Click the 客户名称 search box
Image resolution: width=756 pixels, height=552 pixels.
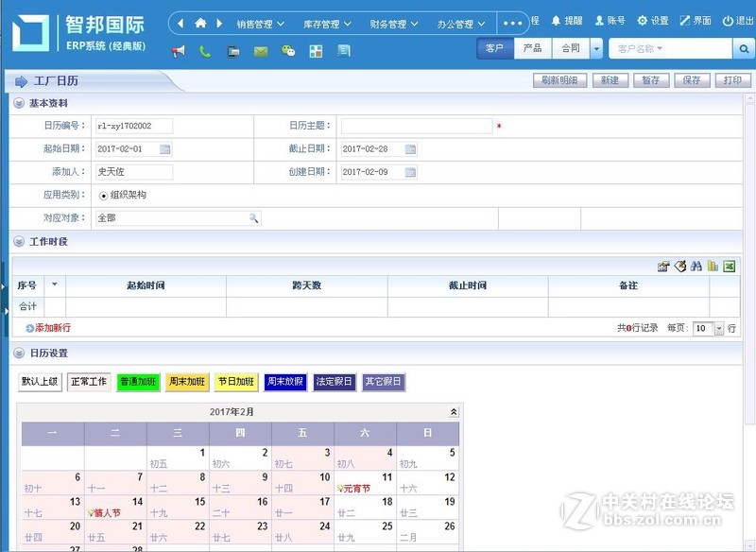point(670,49)
